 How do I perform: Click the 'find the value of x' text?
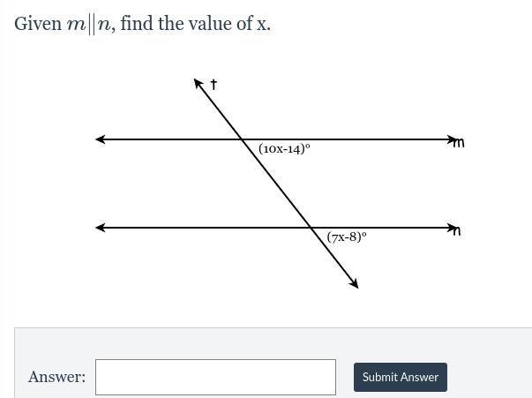point(195,24)
